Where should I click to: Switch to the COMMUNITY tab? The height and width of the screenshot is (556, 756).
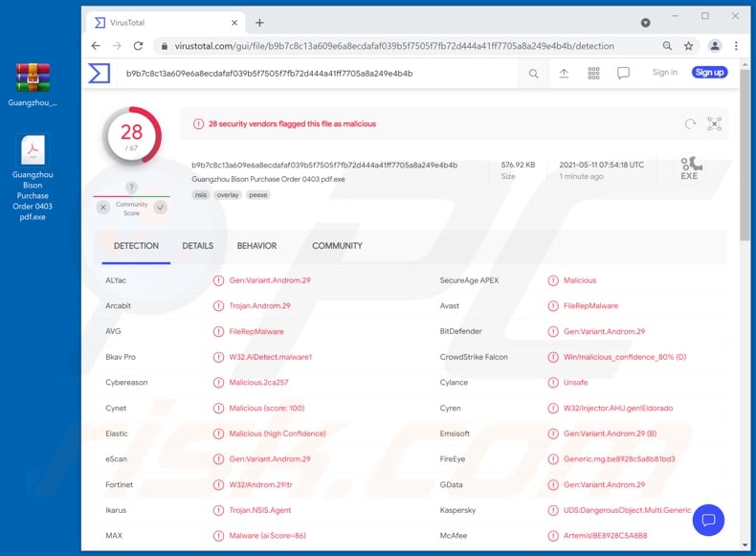tap(337, 246)
